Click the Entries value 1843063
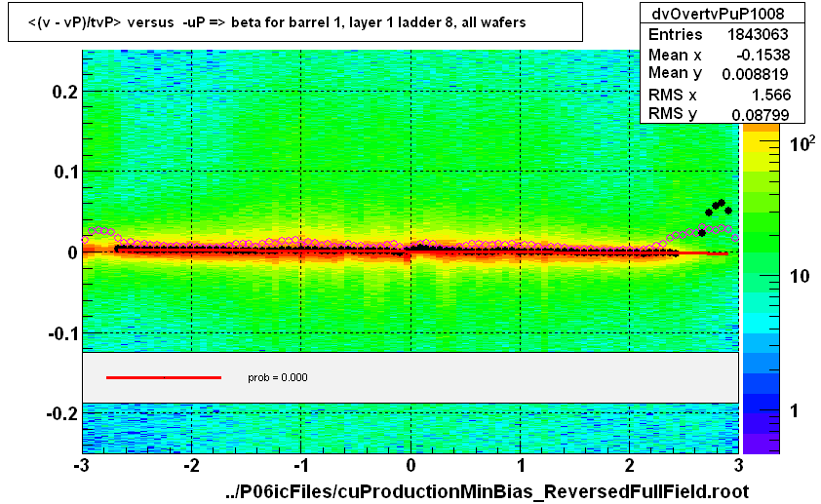821x504 pixels. tap(758, 34)
